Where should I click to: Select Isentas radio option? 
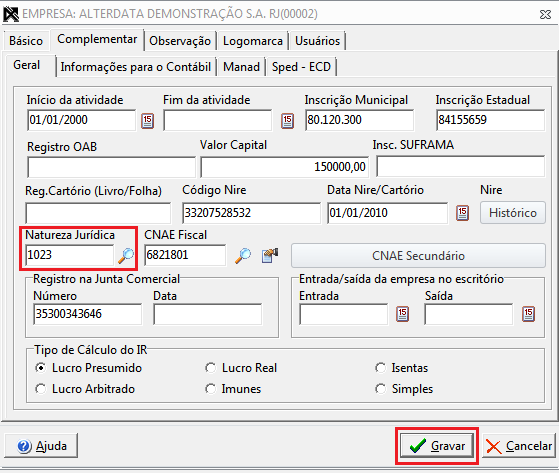coord(380,368)
